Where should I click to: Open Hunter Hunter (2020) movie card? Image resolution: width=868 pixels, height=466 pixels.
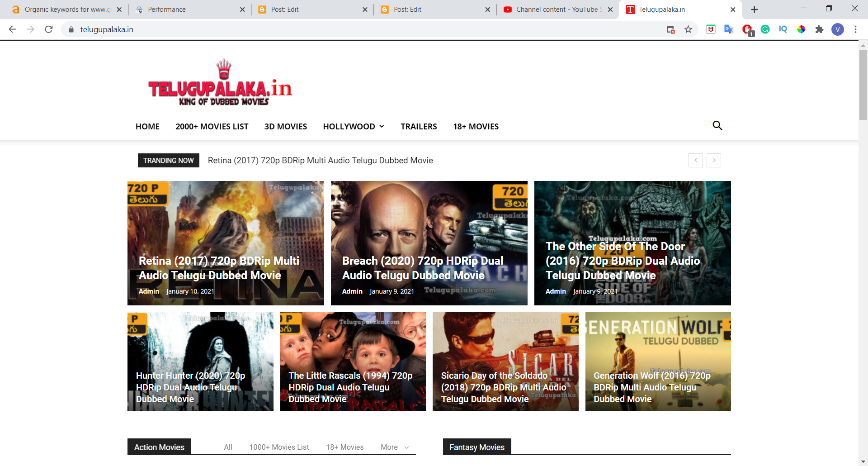[x=200, y=361]
